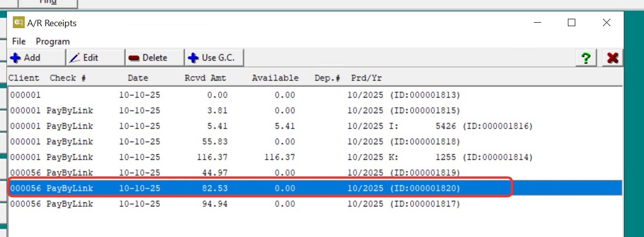Click the Add receipt button
644x237 pixels.
[x=36, y=58]
